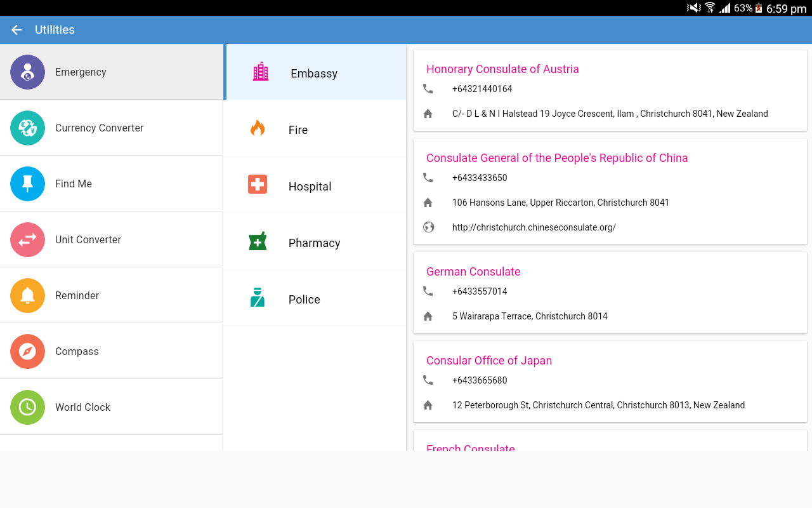The height and width of the screenshot is (508, 812).
Task: Select the Unit Converter arrows icon
Action: tap(27, 239)
